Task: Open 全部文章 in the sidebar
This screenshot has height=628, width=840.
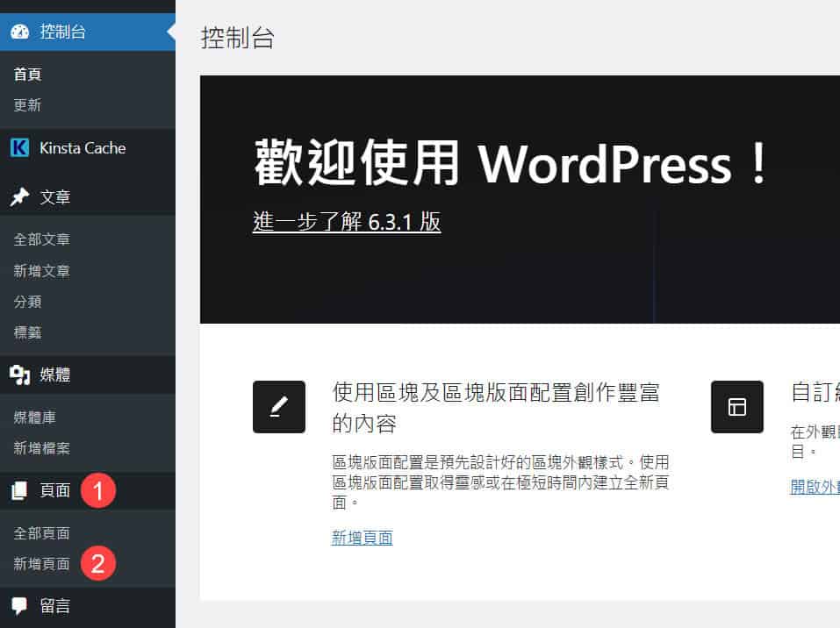Action: 42,239
